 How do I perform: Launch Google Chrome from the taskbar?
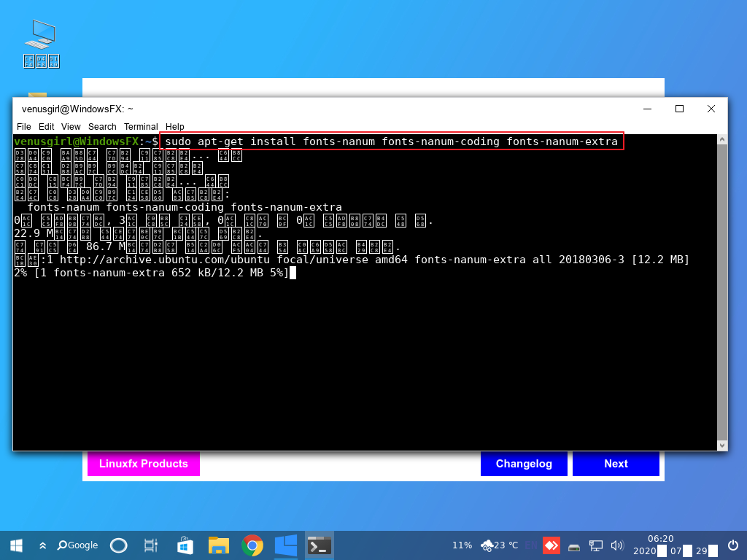tap(252, 545)
